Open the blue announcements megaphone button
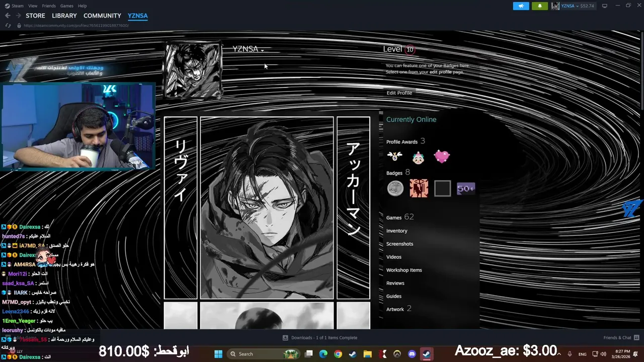 point(521,6)
